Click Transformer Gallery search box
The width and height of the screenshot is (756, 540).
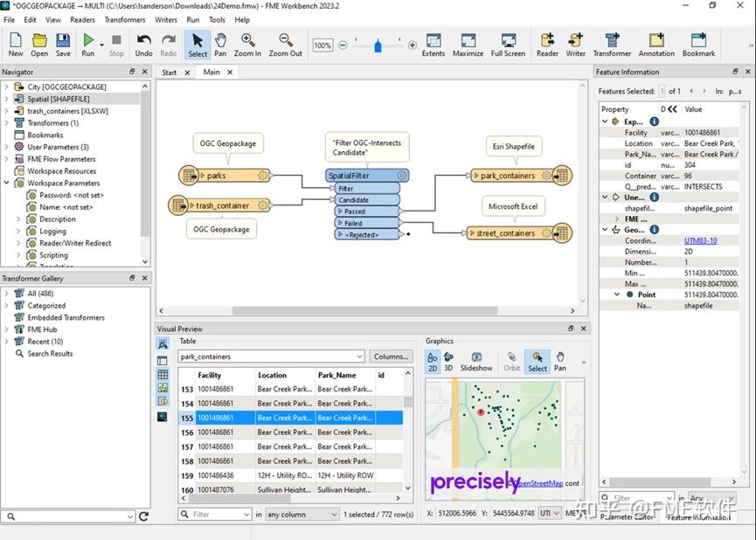click(67, 516)
